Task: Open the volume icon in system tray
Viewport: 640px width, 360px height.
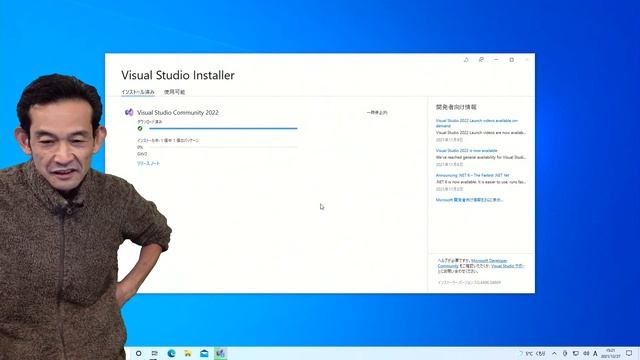Action: (x=586, y=353)
